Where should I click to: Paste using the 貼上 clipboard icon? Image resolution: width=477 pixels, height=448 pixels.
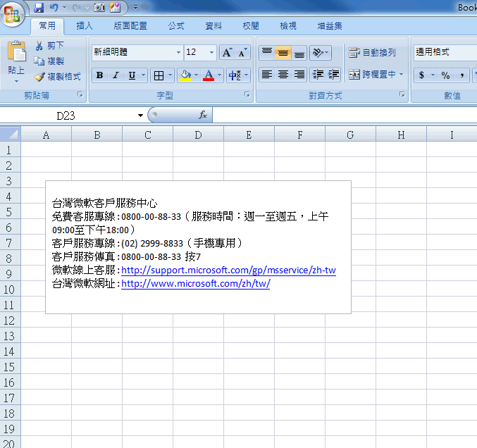click(16, 51)
